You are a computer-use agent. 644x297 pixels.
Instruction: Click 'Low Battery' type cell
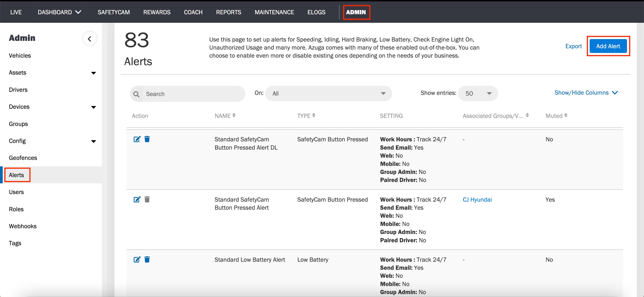pos(313,260)
